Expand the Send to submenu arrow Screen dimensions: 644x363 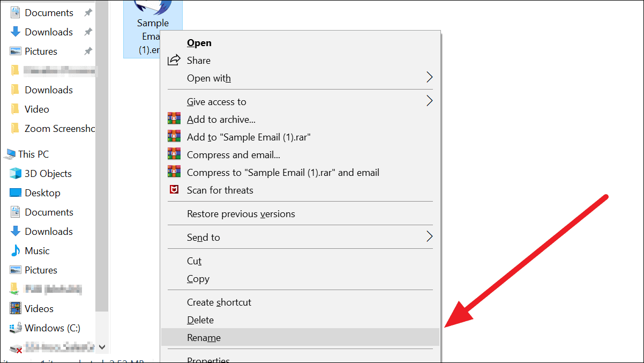tap(429, 237)
